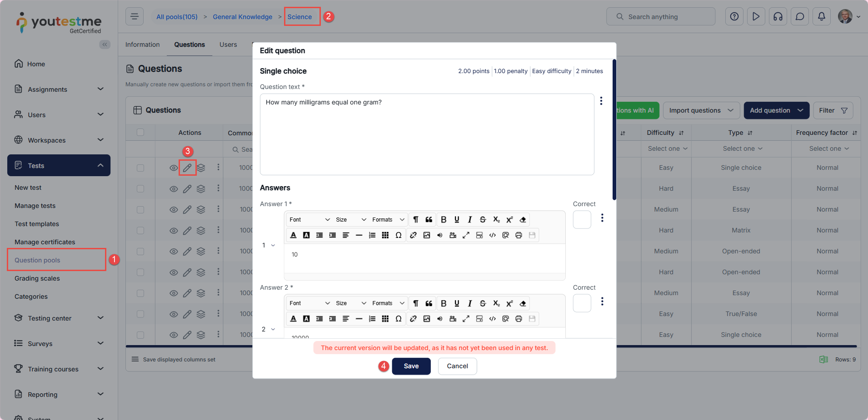Click the eye icon in the Hard Essay row
This screenshot has width=868, height=420.
point(174,189)
